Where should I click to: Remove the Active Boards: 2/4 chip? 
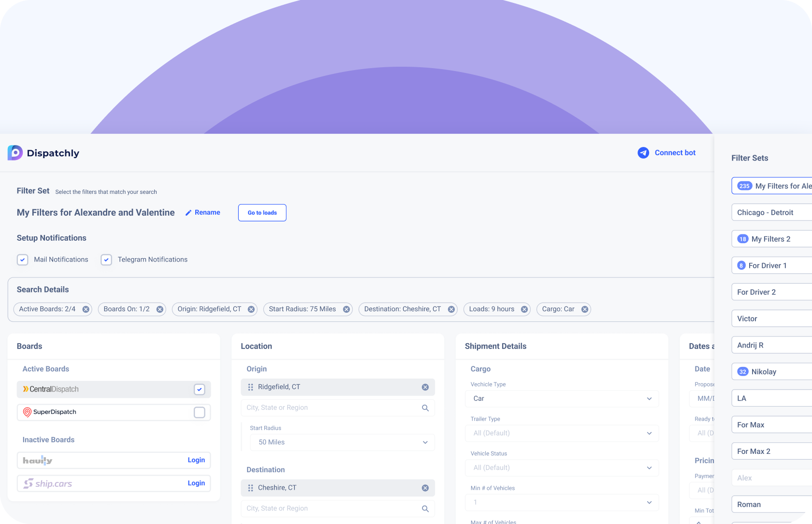[86, 309]
